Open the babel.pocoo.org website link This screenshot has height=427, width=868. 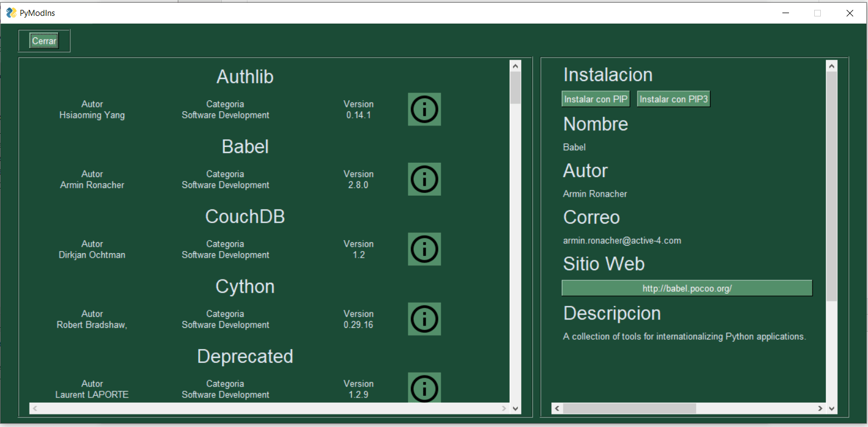[686, 288]
